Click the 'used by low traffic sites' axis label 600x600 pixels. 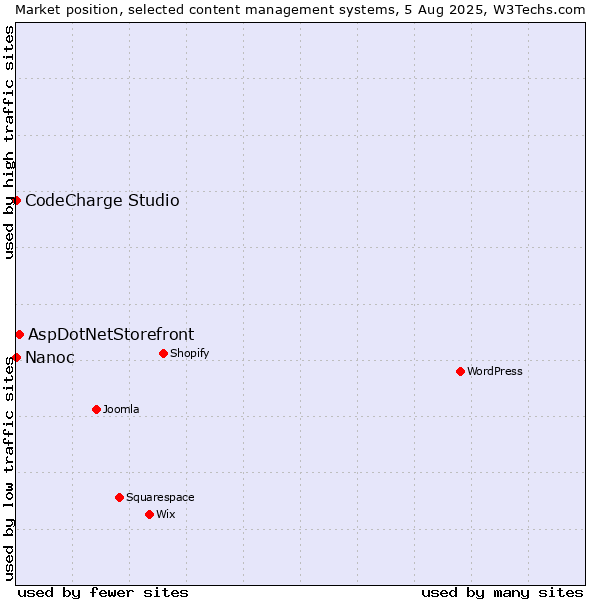8,469
